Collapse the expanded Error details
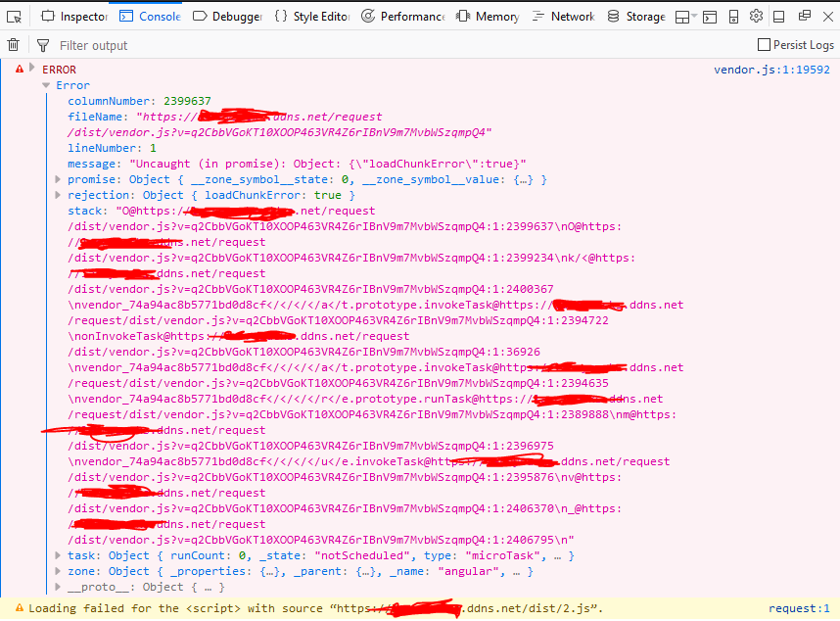Viewport: 840px width, 621px height. pyautogui.click(x=45, y=85)
